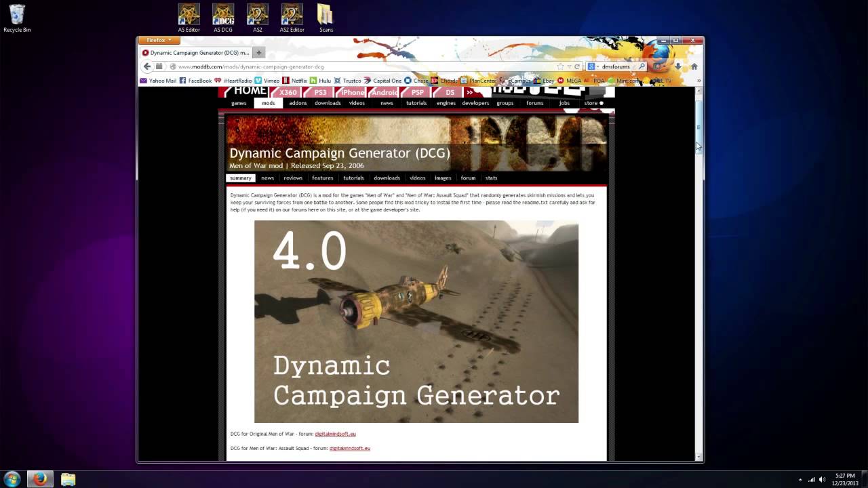Open address bar history dropdown arrow
Image resolution: width=868 pixels, height=488 pixels.
[569, 66]
